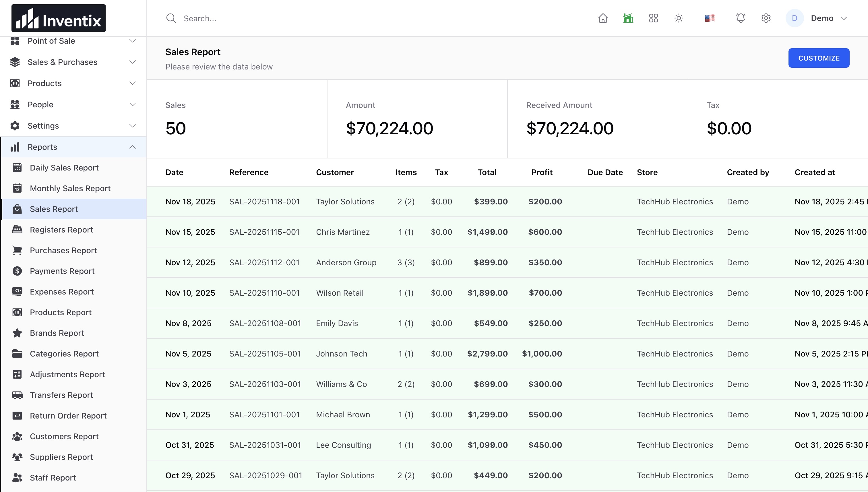Click the Transfers Report truck icon
The image size is (868, 492).
click(x=17, y=395)
